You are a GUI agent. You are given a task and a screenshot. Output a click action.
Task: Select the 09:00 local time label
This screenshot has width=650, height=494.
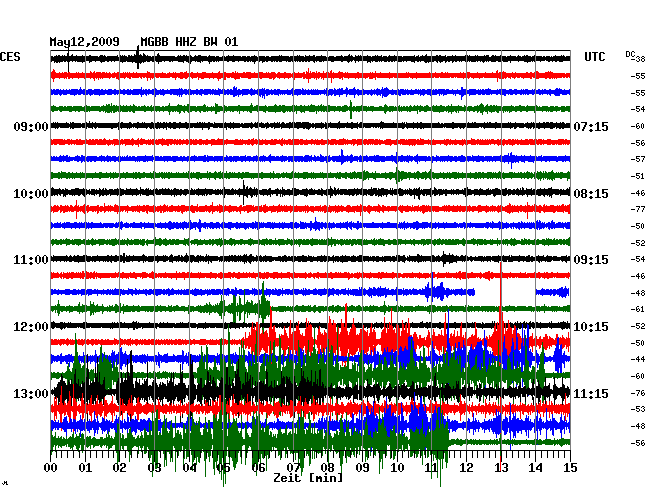pyautogui.click(x=31, y=126)
